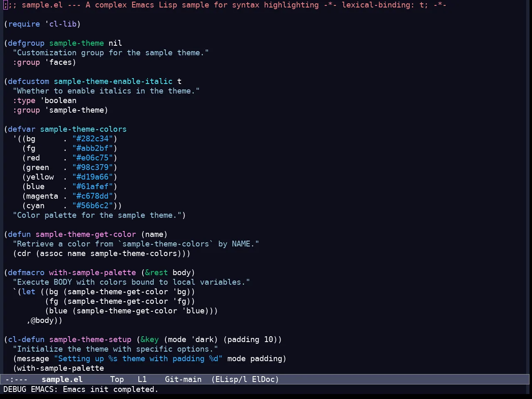The image size is (532, 399).
Task: Click the &rest keyword
Action: point(156,272)
